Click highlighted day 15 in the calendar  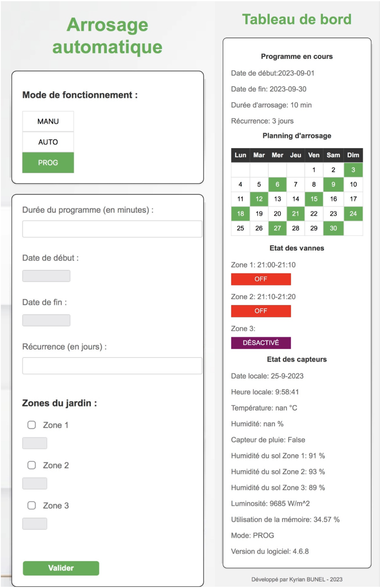coord(314,199)
